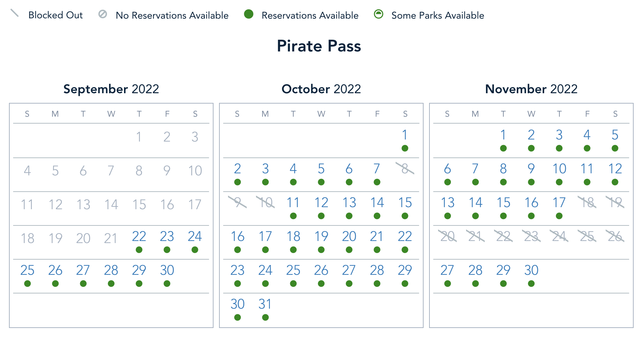
Task: Click the Pirate Pass heading
Action: click(x=319, y=46)
